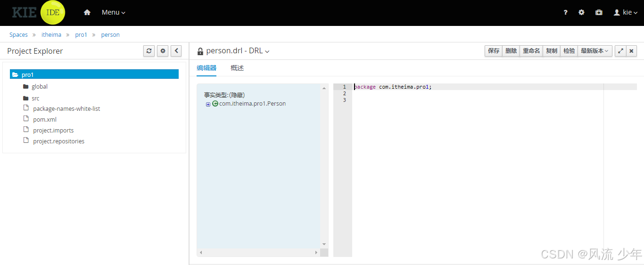Refresh the Project Explorer
Viewport: 644px width, 265px height.
pos(149,51)
